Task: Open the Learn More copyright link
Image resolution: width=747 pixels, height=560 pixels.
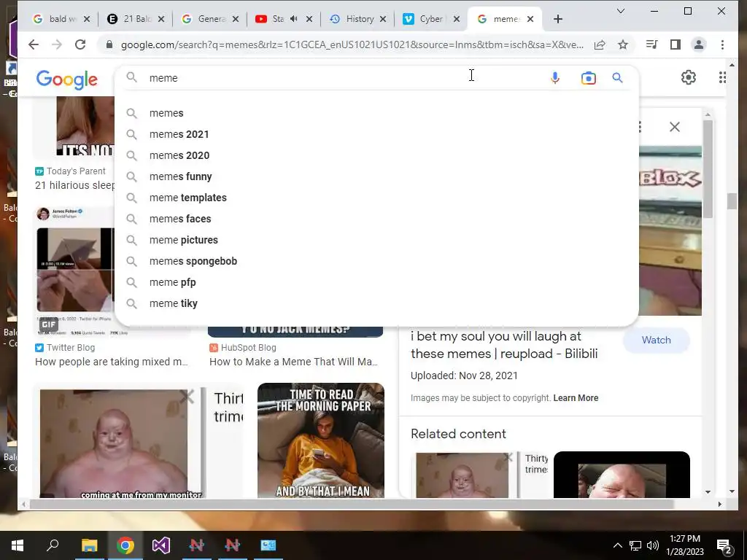Action: (576, 398)
